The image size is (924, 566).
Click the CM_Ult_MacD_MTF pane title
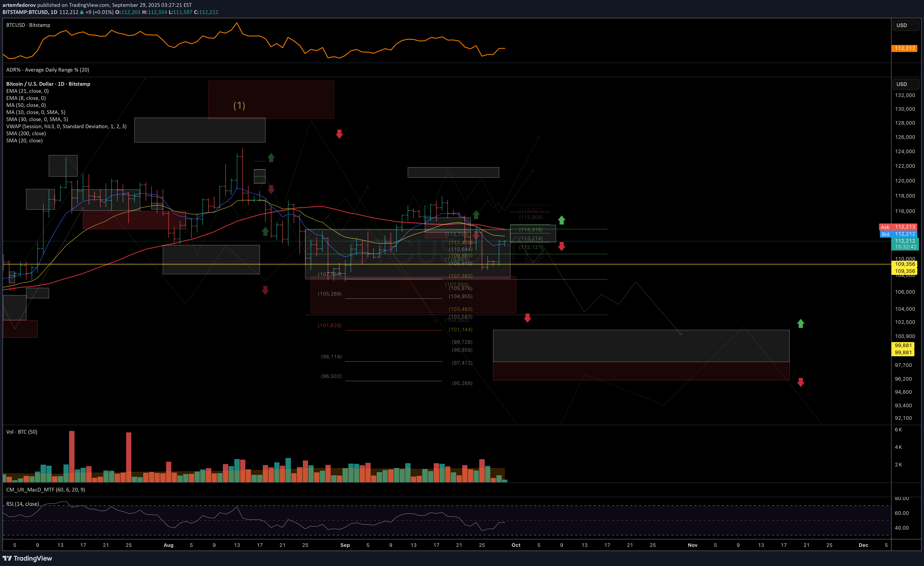[45, 489]
